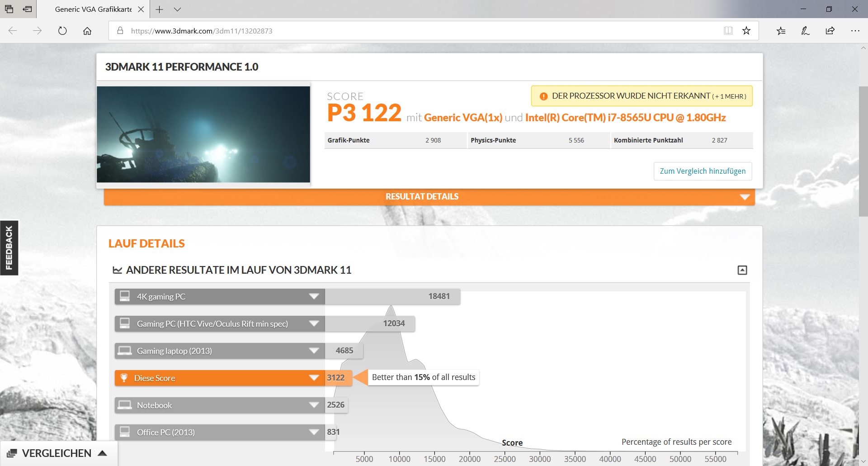
Task: Click the browser forward arrow
Action: 38,31
